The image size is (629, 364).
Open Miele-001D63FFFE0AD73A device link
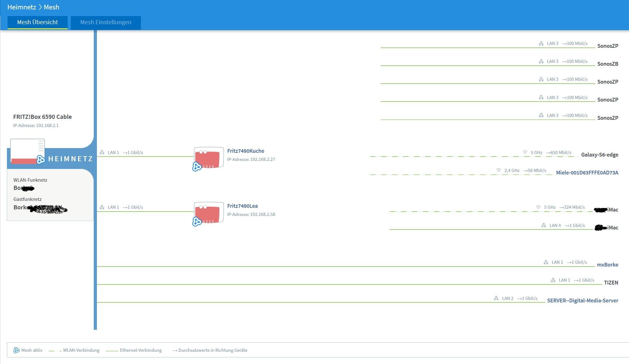pyautogui.click(x=587, y=173)
